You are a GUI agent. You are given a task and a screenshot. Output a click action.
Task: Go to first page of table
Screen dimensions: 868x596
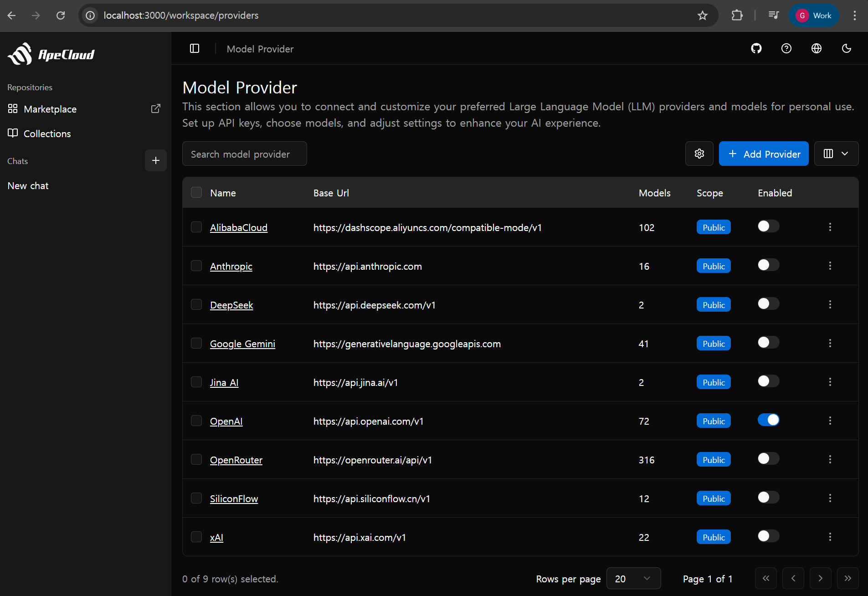(766, 578)
